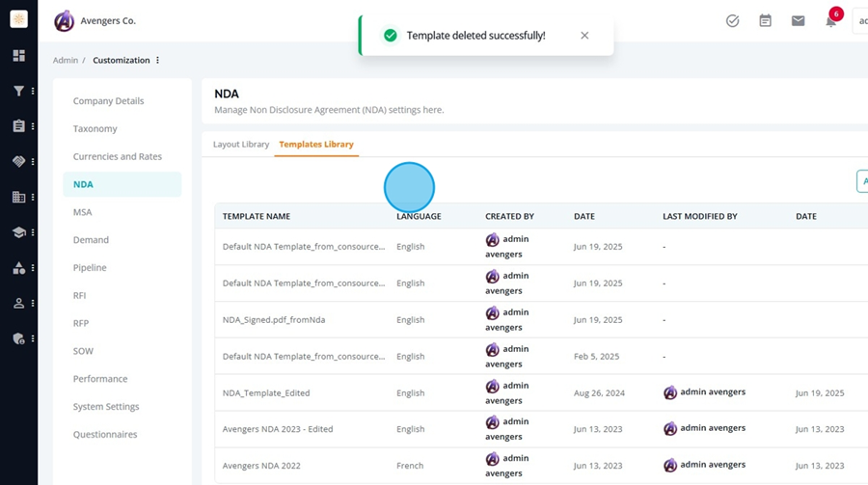Open the calendar icon in header
Viewport: 868px width, 485px height.
tap(765, 21)
